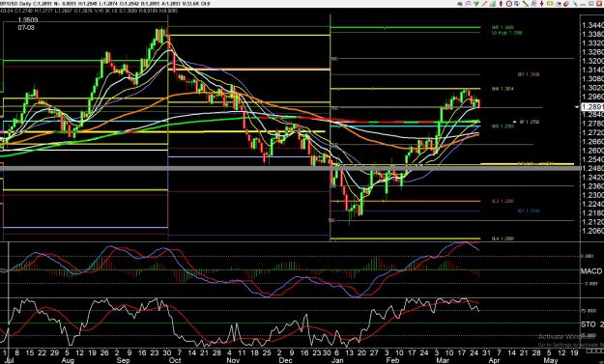Click the 1.3509 crosshair price readout
604x364 pixels.
[x=28, y=20]
